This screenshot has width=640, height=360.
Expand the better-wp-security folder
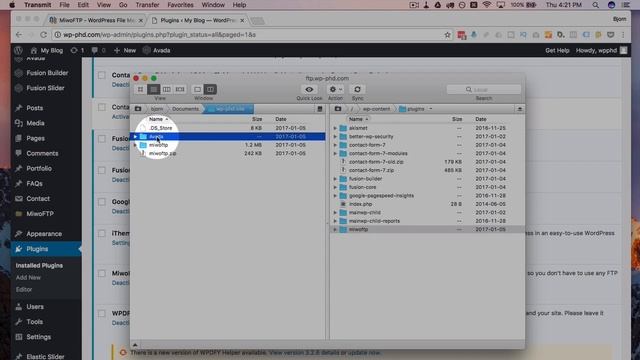pyautogui.click(x=335, y=137)
